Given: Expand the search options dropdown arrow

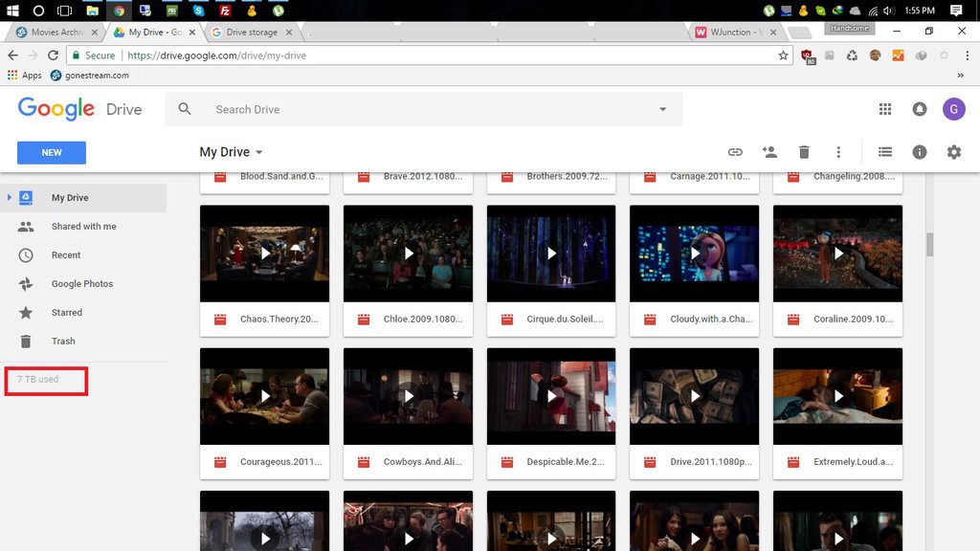Looking at the screenshot, I should 662,109.
